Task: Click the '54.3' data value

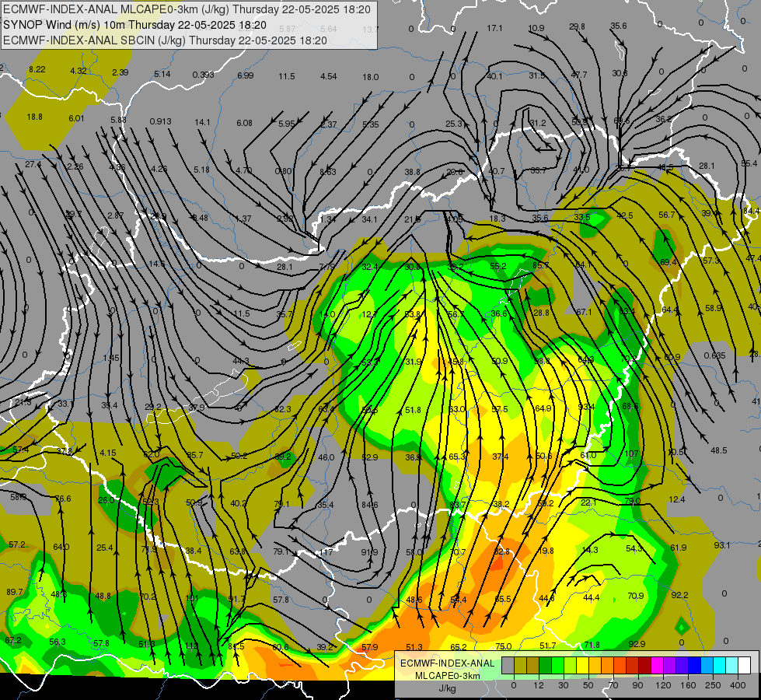Action: tap(634, 548)
